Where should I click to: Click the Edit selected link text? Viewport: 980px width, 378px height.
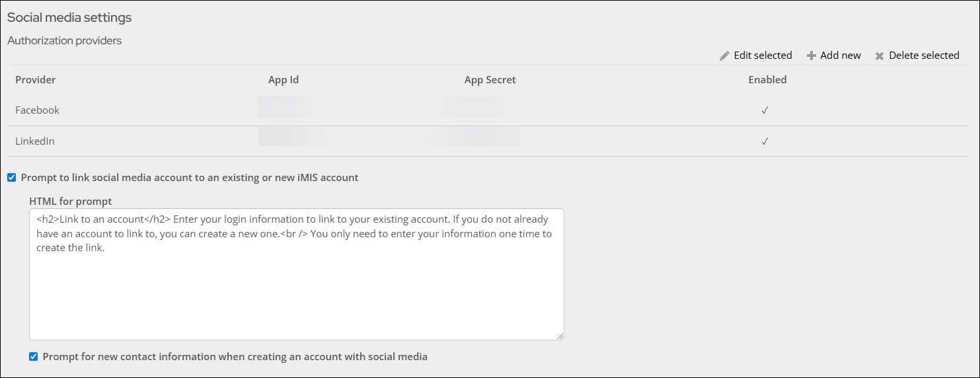[763, 56]
